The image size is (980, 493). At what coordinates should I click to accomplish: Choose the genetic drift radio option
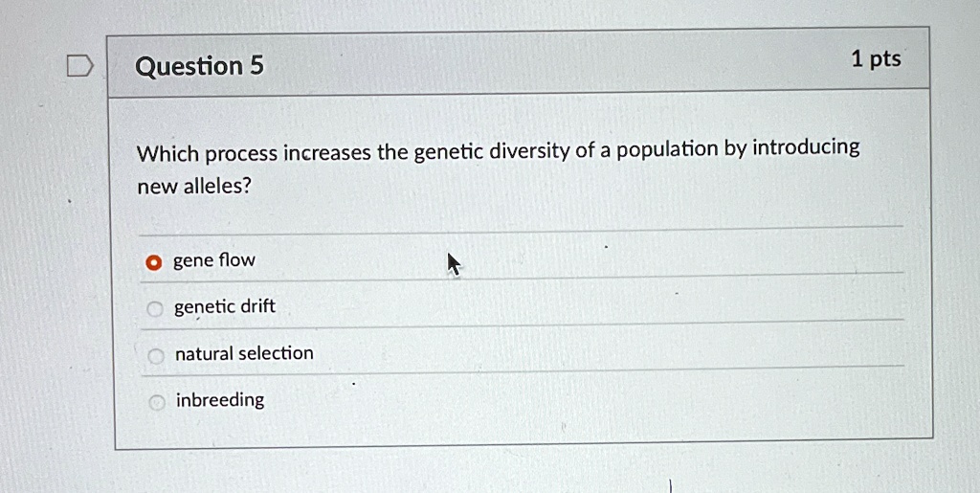point(155,308)
